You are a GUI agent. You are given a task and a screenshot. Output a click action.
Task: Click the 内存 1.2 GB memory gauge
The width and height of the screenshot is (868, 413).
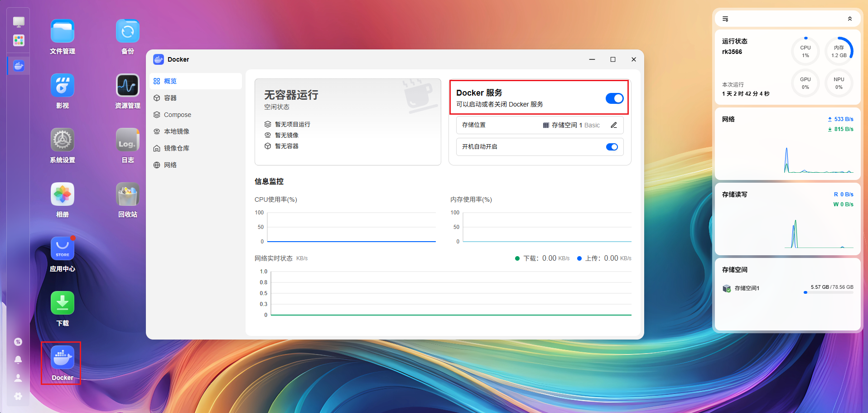pos(839,51)
